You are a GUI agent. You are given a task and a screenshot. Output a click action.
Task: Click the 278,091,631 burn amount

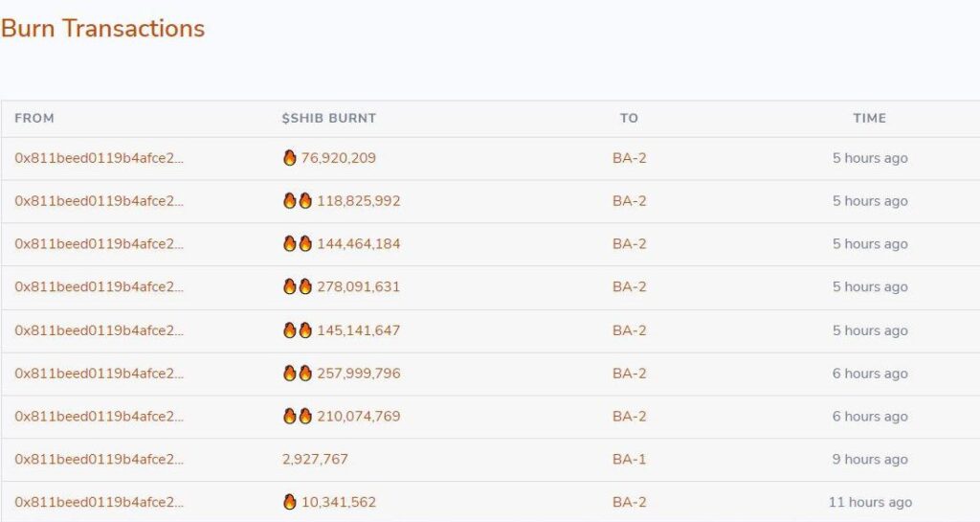pos(358,287)
